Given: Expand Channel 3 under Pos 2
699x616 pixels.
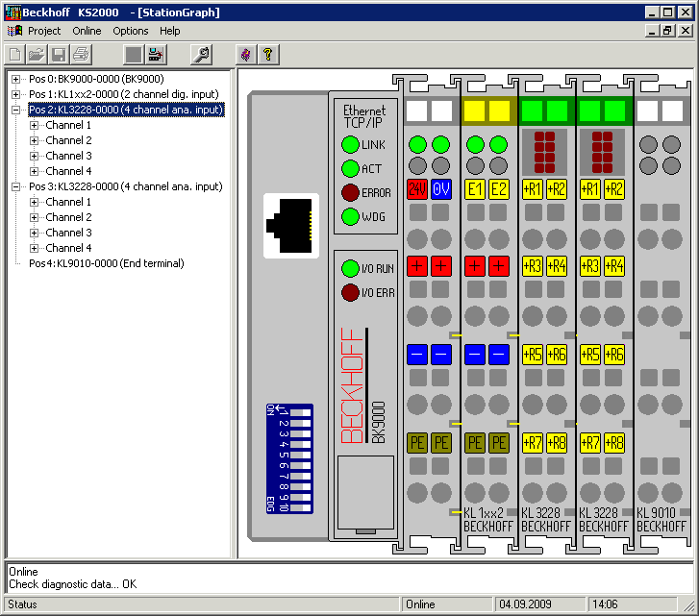Looking at the screenshot, I should coord(34,156).
